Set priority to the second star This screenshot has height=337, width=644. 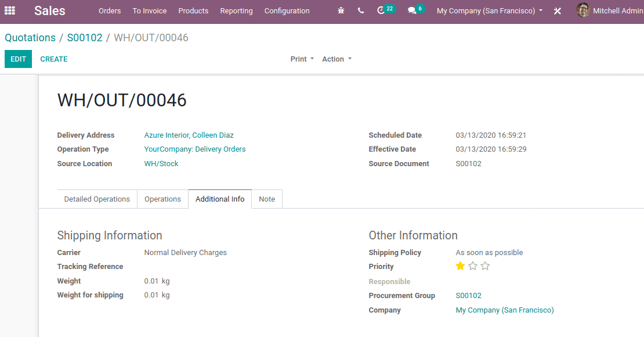click(473, 266)
